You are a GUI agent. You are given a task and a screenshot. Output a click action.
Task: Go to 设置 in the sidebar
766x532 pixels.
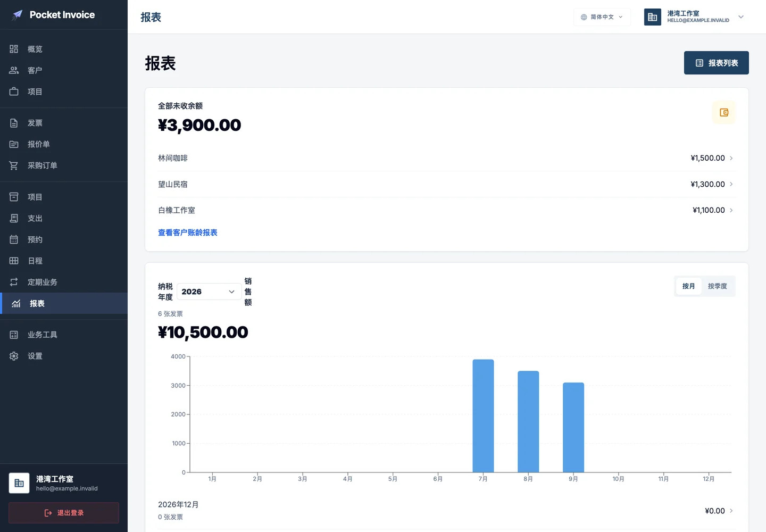pos(64,356)
